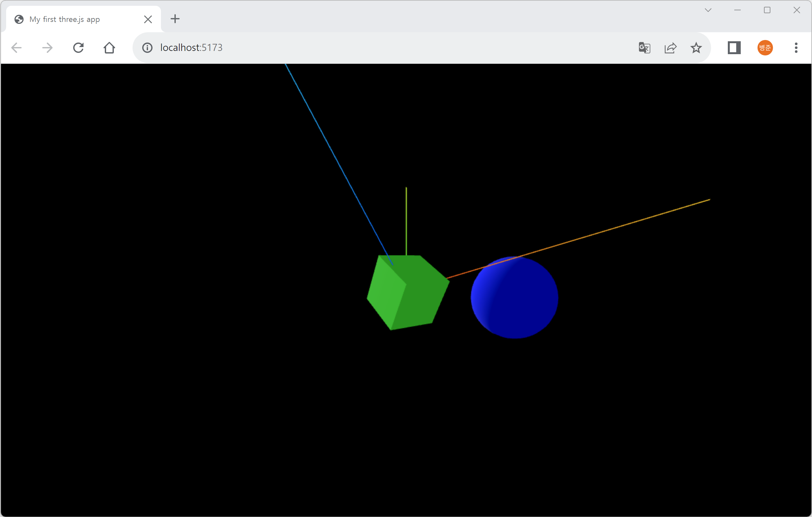Reload the localhost page
Screen dimensions: 812x517
coord(78,48)
